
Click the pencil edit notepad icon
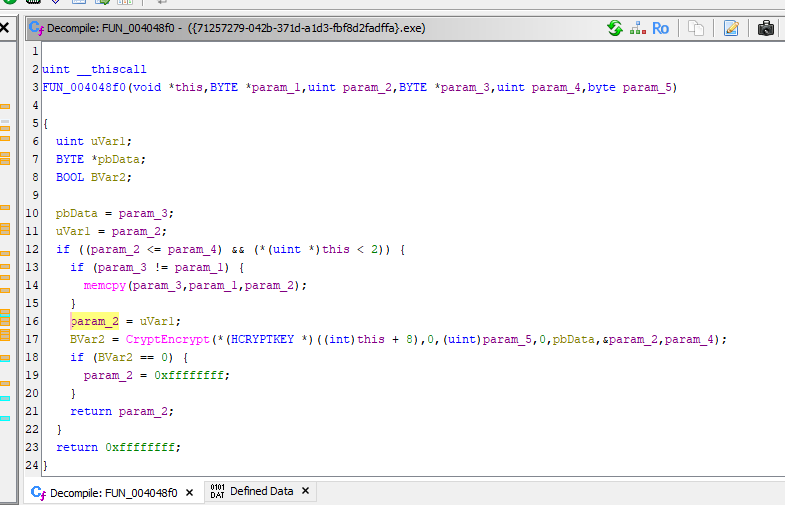731,28
